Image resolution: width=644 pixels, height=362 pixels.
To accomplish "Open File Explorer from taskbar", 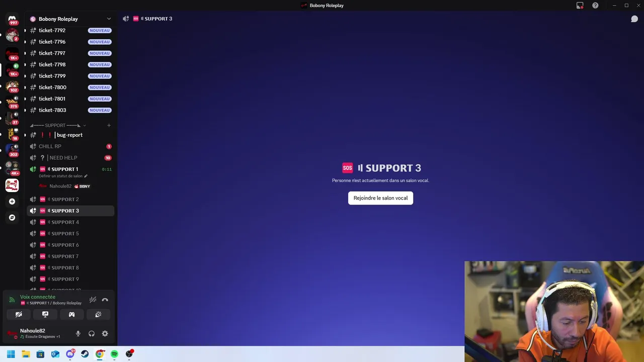I will coord(26,354).
